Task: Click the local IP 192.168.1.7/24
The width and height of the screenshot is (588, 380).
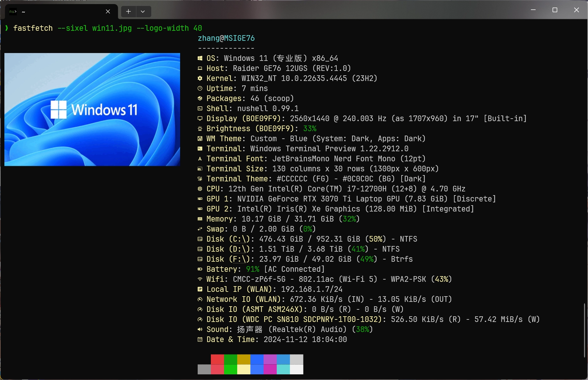Action: click(312, 289)
